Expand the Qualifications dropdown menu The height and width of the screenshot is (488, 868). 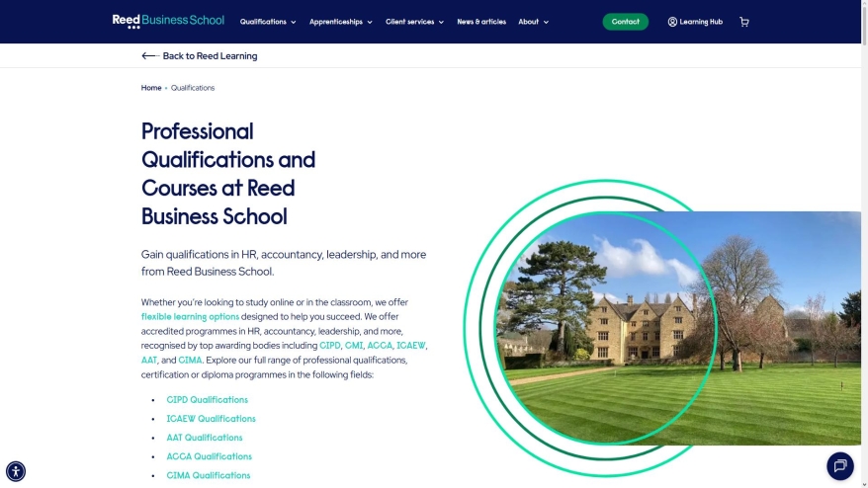(x=268, y=22)
